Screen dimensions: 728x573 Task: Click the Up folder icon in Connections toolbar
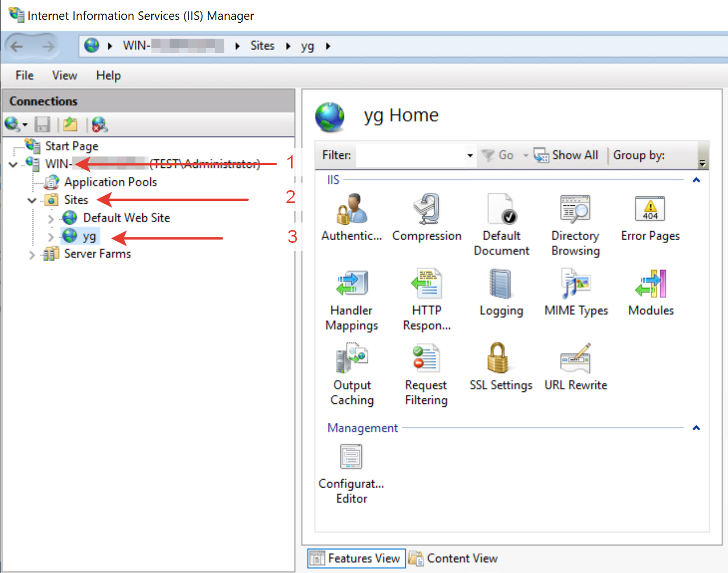pos(71,124)
